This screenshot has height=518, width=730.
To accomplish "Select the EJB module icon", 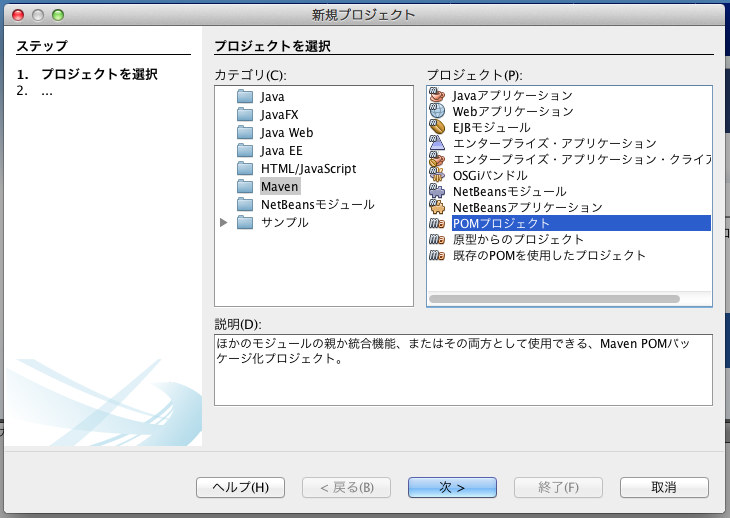I will pyautogui.click(x=436, y=127).
